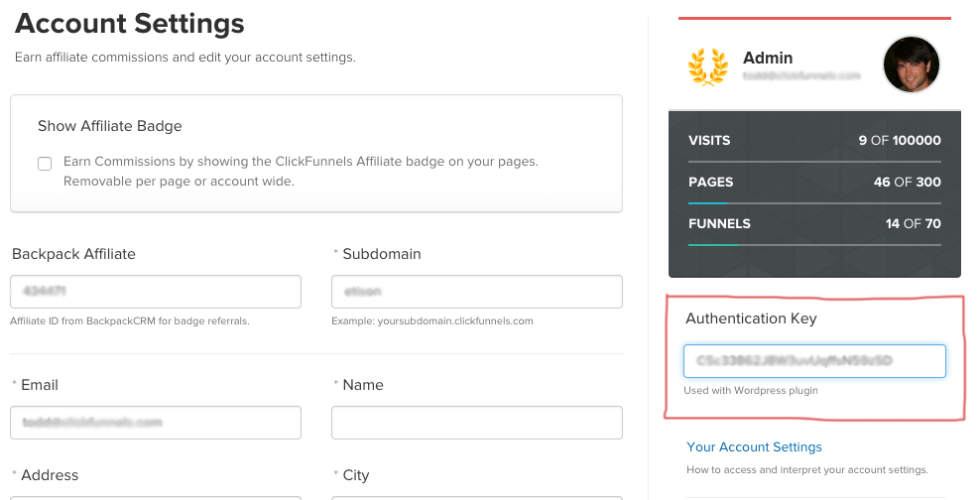Click the FUNNELS usage progress bar

pyautogui.click(x=814, y=244)
